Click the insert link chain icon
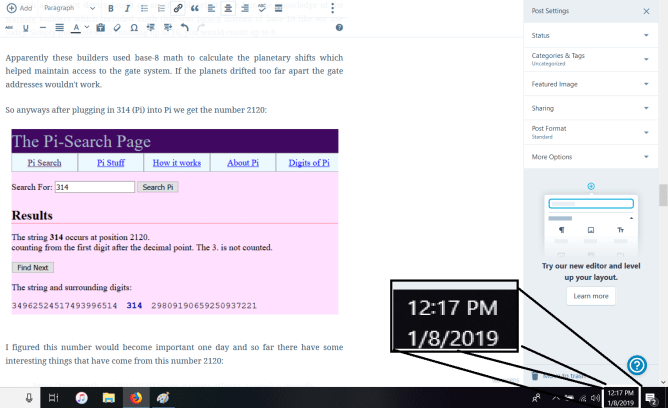 [x=178, y=8]
